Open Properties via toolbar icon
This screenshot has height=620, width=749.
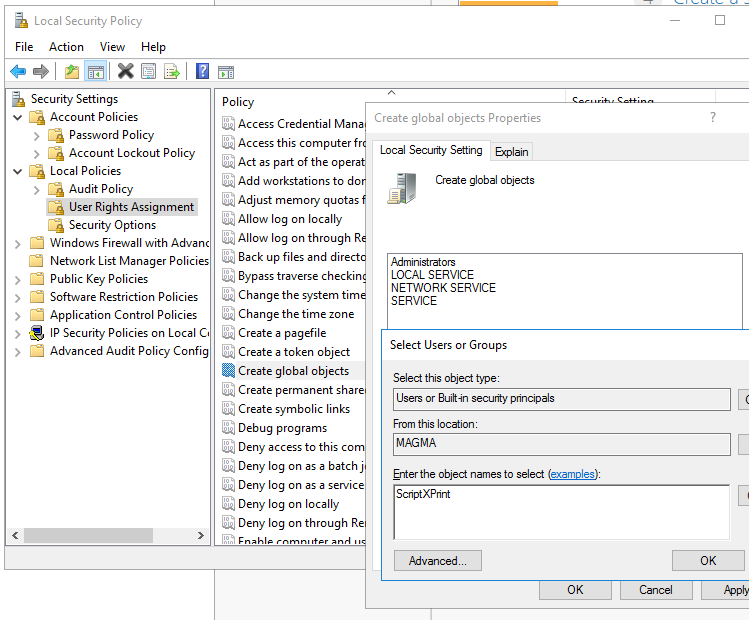point(149,71)
